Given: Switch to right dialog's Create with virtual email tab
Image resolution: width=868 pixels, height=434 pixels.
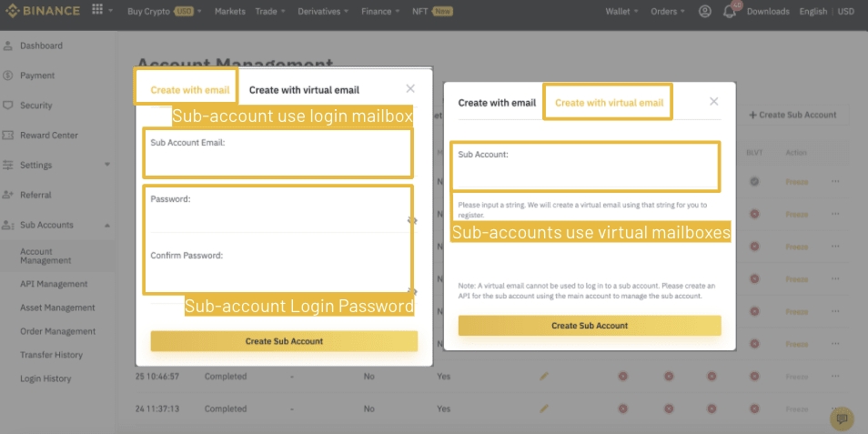Looking at the screenshot, I should coord(609,103).
